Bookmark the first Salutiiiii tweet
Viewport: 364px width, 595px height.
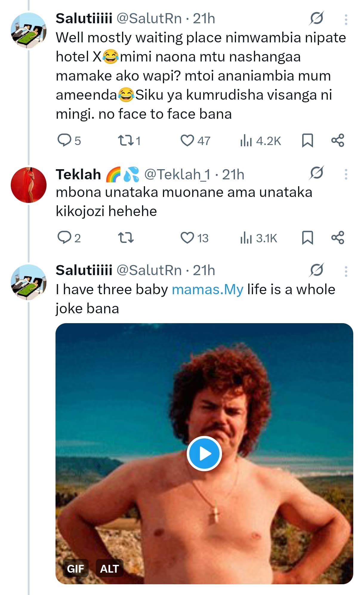307,140
